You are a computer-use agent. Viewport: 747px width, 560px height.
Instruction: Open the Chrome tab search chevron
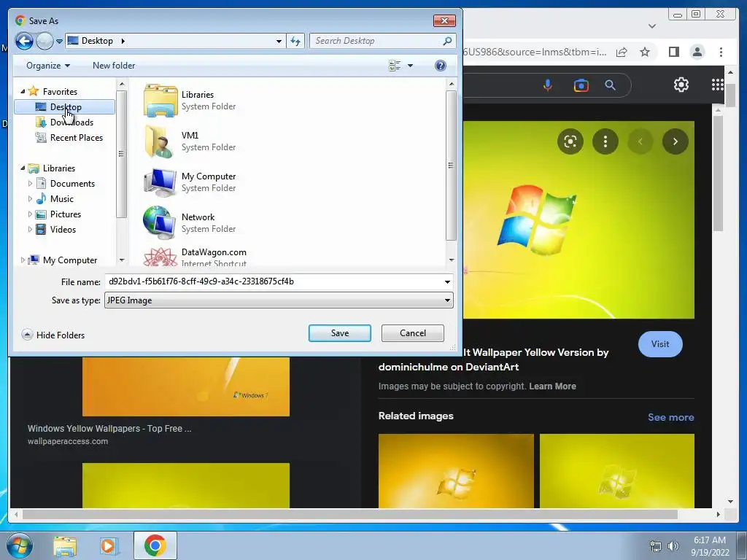pos(652,26)
